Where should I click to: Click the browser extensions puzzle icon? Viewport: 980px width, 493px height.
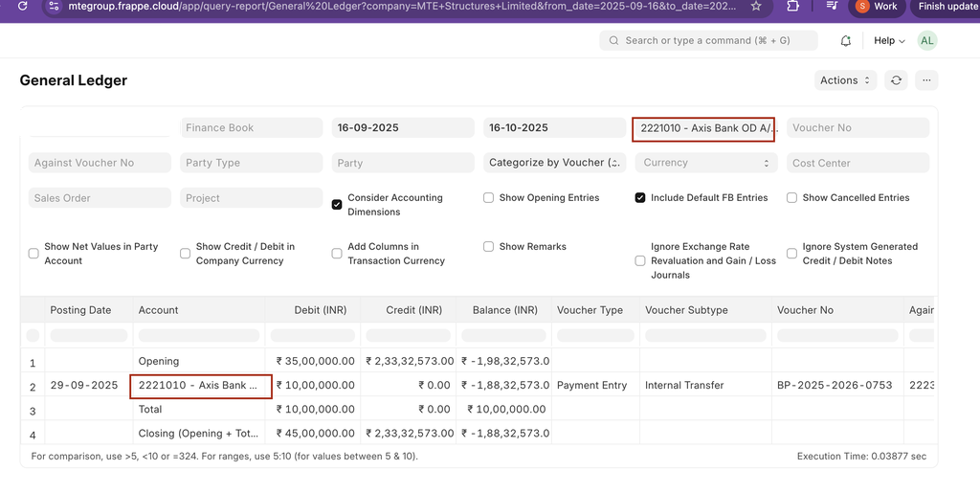(x=793, y=7)
